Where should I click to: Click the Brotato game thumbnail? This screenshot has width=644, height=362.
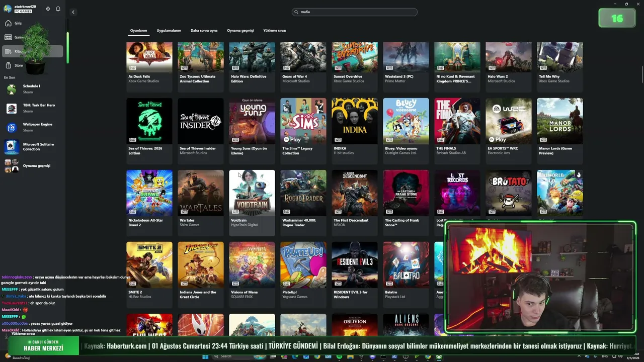coord(509,193)
